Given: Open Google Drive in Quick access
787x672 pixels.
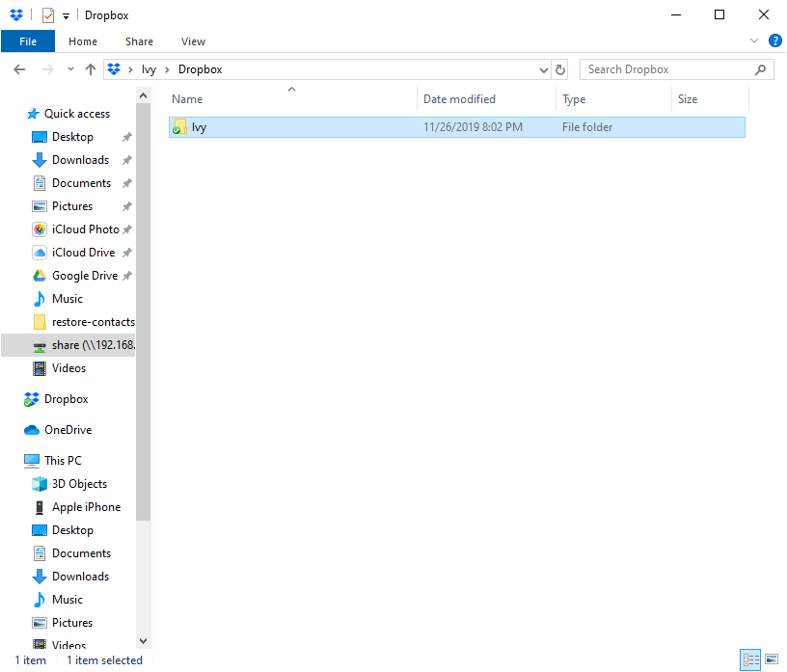Looking at the screenshot, I should click(85, 276).
